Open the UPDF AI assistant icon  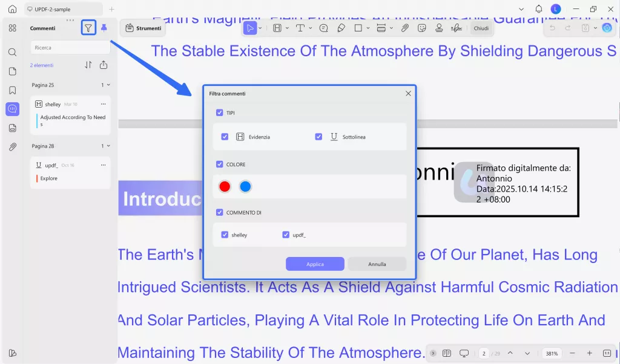(x=607, y=28)
